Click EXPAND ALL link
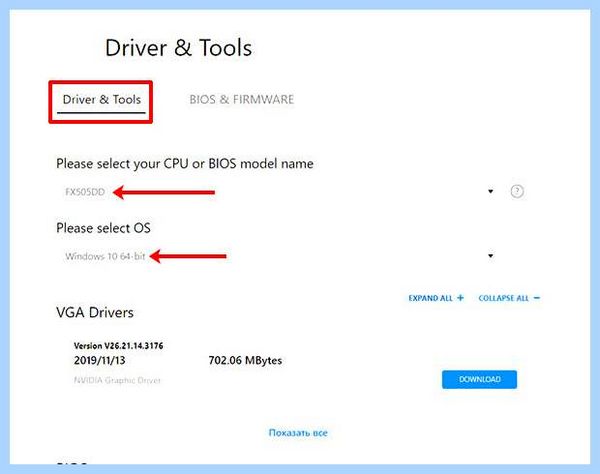This screenshot has height=474, width=600. click(x=436, y=298)
